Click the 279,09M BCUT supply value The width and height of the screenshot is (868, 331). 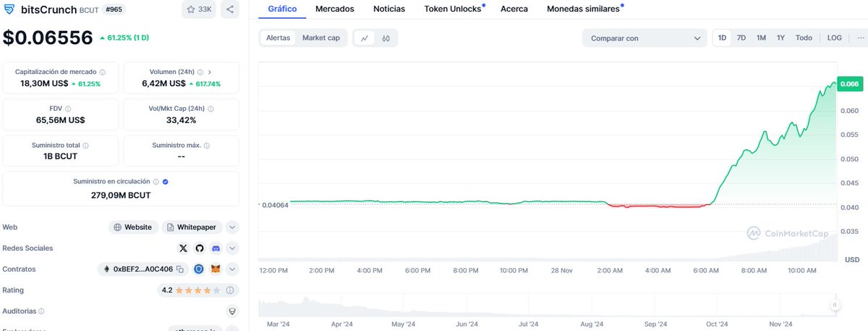[x=121, y=195]
